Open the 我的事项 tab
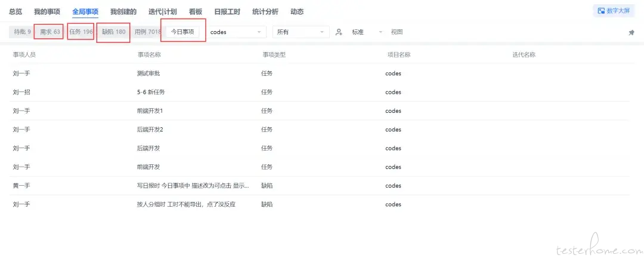The image size is (644, 264). click(x=47, y=11)
